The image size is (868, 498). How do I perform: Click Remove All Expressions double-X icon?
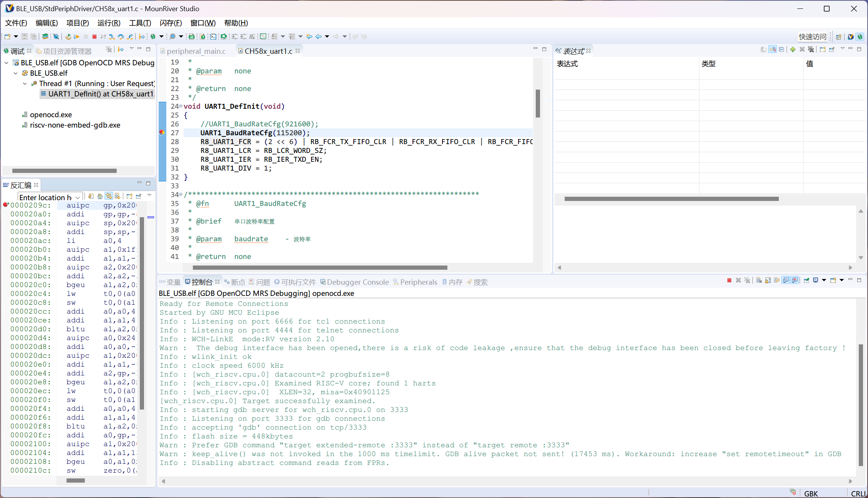(x=811, y=49)
